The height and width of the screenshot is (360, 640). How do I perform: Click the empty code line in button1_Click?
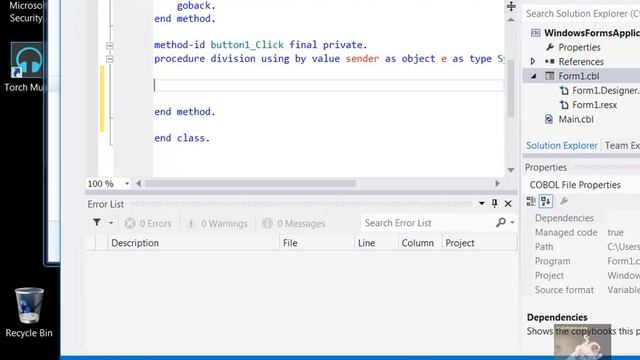pos(328,85)
